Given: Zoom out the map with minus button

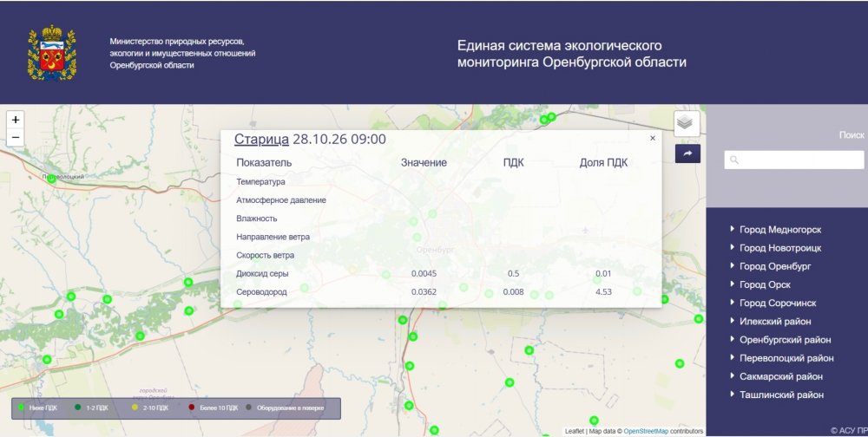Looking at the screenshot, I should pos(16,137).
